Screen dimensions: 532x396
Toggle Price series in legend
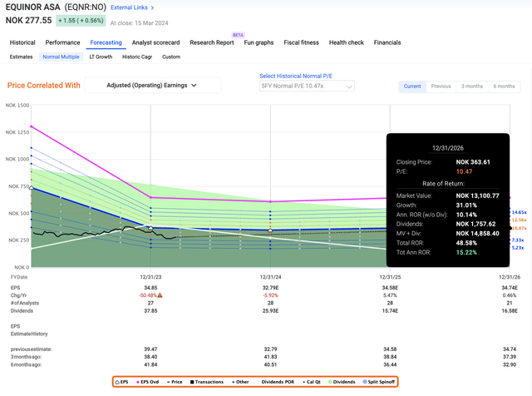click(175, 382)
